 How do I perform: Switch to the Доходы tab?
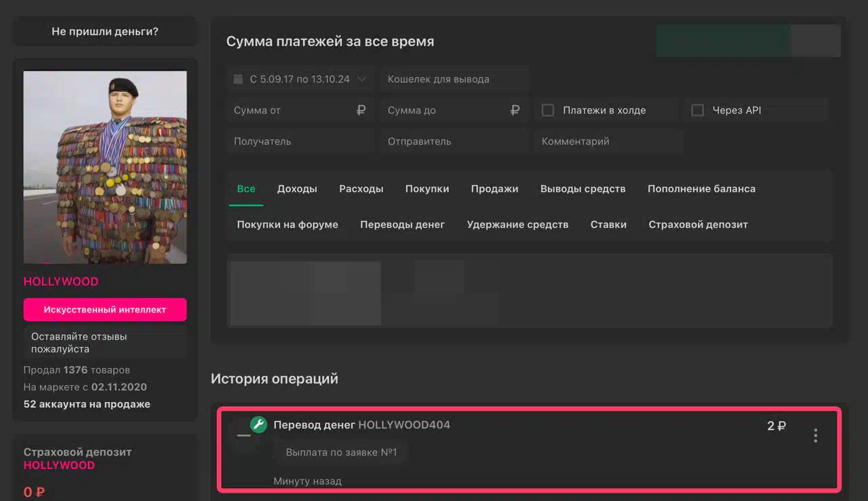(x=297, y=189)
